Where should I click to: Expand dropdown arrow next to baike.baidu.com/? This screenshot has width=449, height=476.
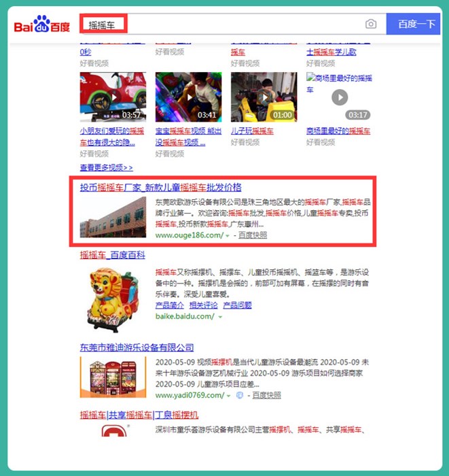click(220, 317)
